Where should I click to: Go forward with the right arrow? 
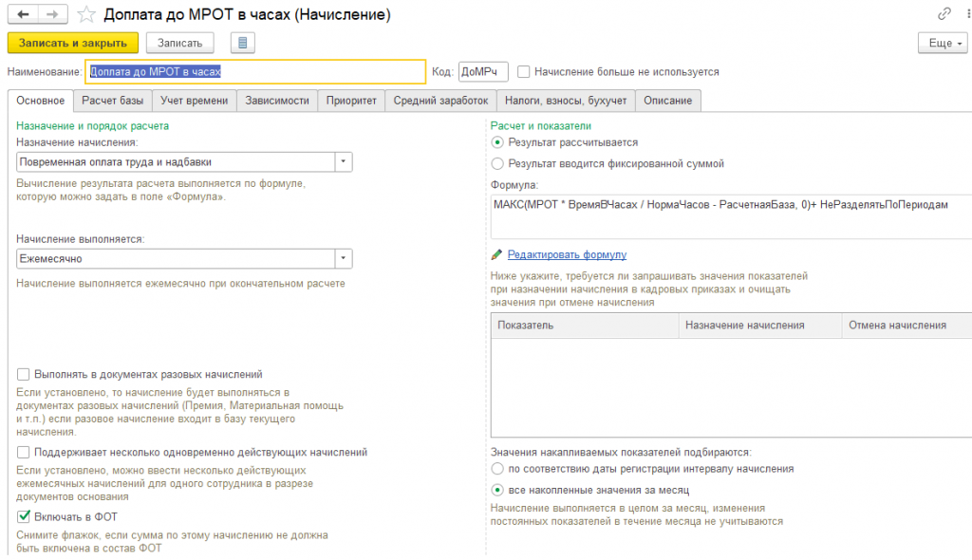pyautogui.click(x=53, y=14)
